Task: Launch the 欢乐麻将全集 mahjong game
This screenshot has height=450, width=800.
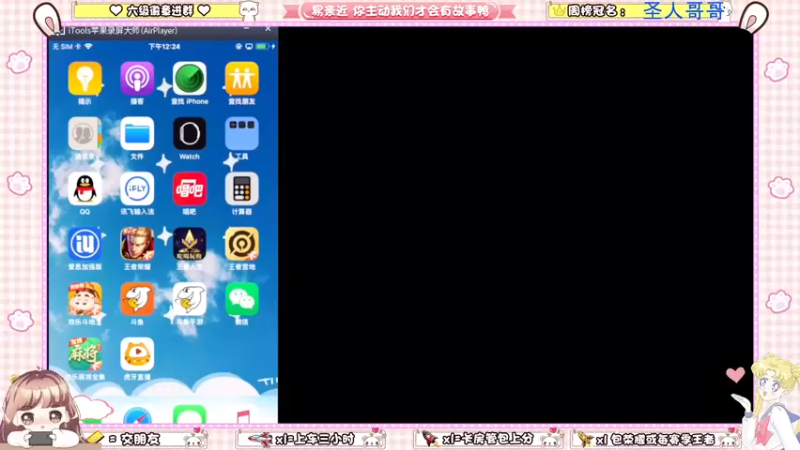Action: (x=85, y=354)
